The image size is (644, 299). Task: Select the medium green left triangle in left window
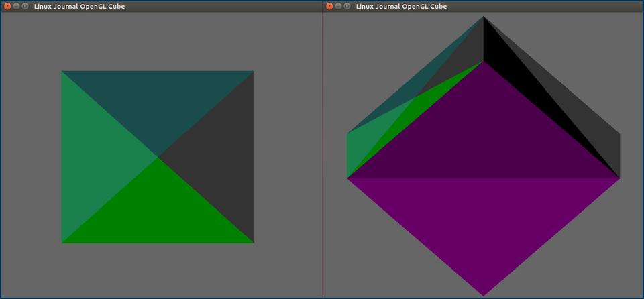click(94, 158)
